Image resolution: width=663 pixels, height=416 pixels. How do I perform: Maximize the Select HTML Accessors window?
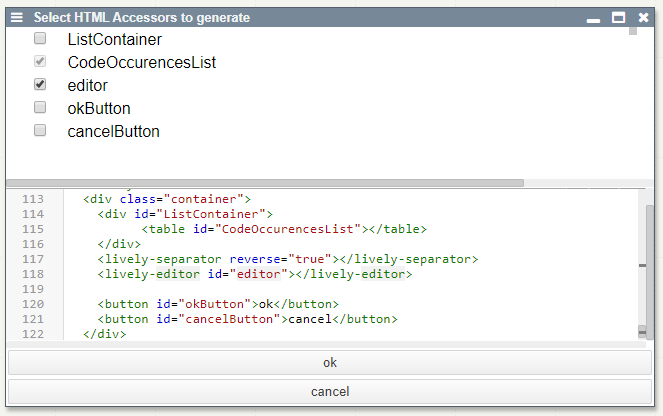pyautogui.click(x=618, y=18)
